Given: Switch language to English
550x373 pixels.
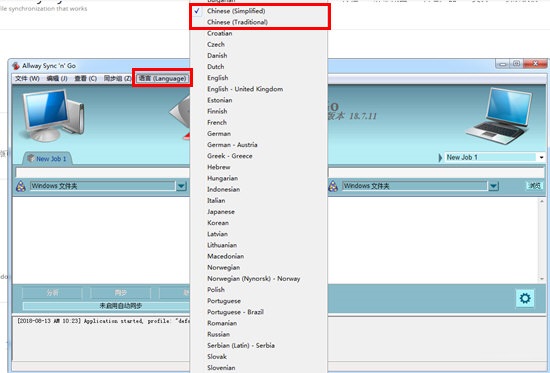Looking at the screenshot, I should tap(217, 78).
